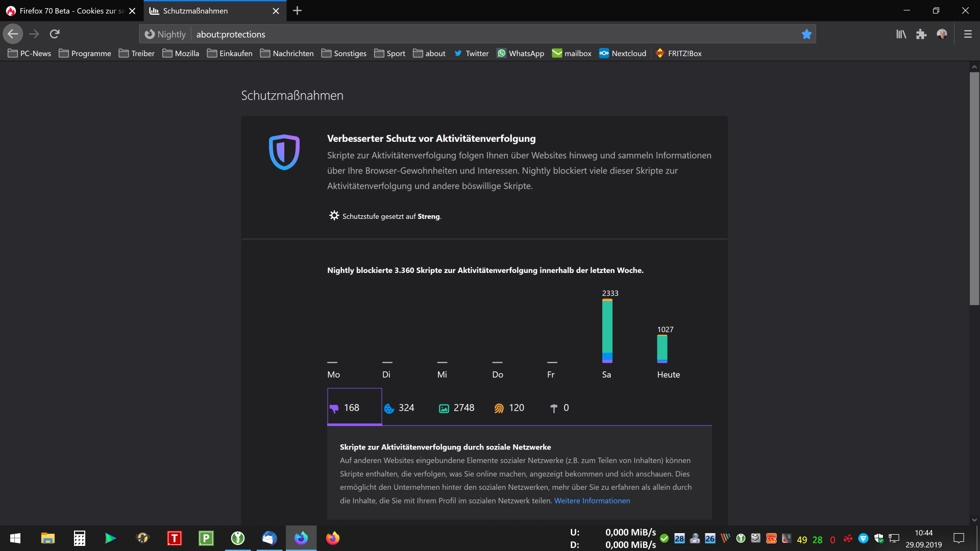
Task: Click the bookmark star icon in address bar
Action: coord(806,34)
